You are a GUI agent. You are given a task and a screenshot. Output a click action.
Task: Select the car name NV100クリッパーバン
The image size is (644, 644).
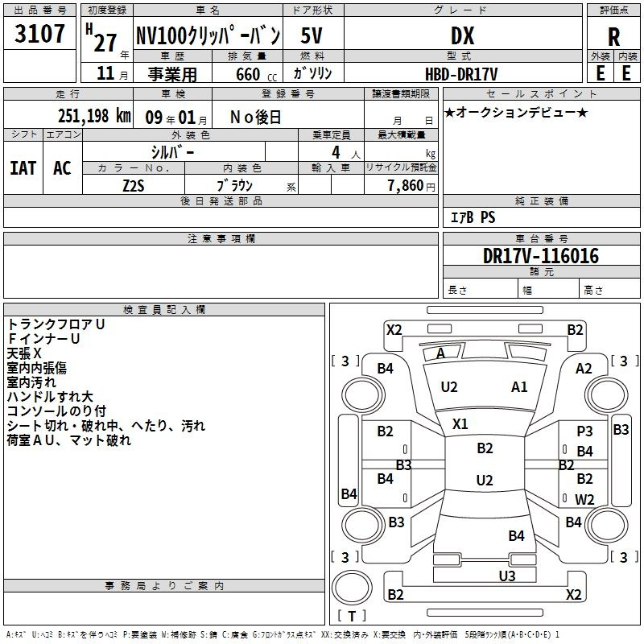(x=208, y=35)
